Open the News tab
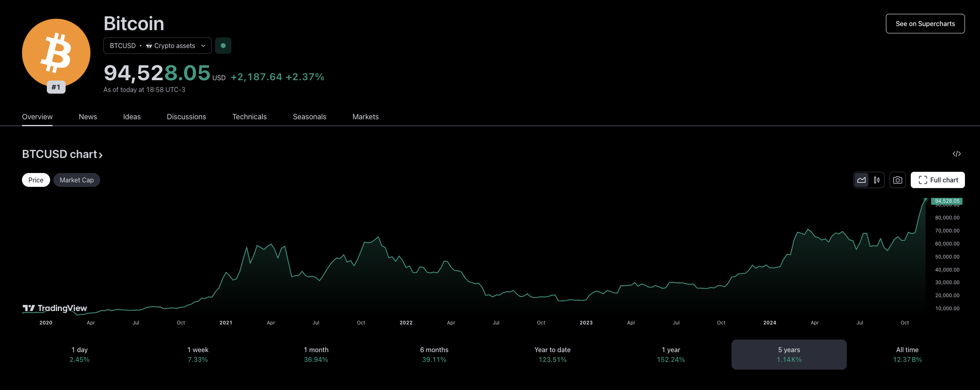 coord(88,117)
